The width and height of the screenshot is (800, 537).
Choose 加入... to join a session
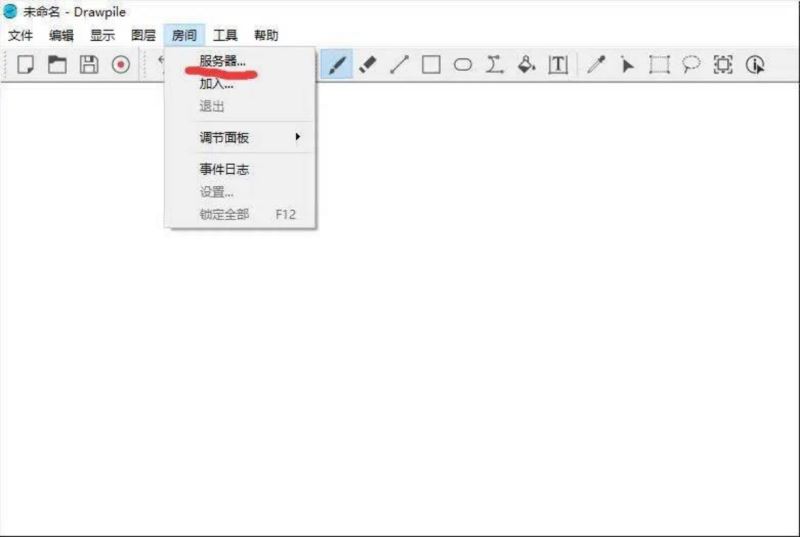point(240,84)
